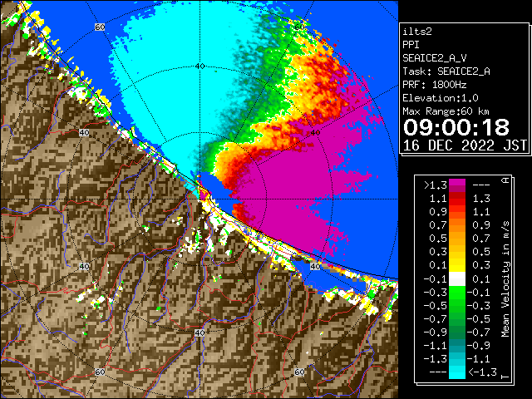Screen dimensions: 532x399
Task: Click the PRF: 1800Hz line
Action: pos(434,85)
